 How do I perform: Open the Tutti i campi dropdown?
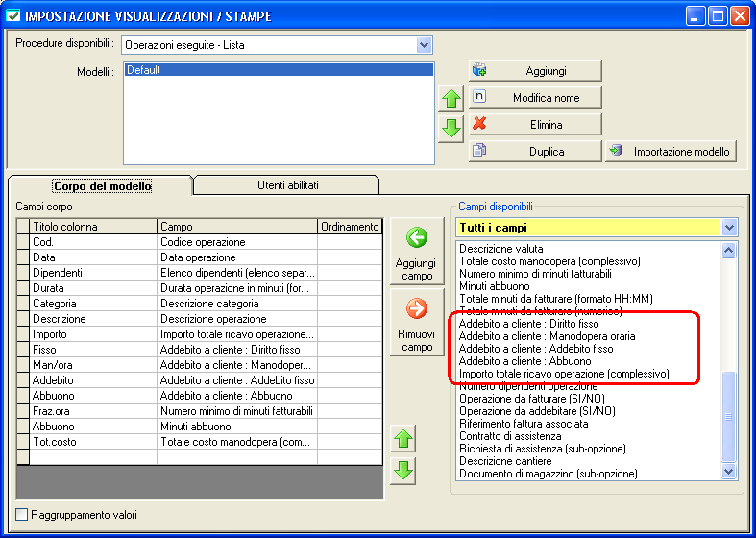pos(729,227)
